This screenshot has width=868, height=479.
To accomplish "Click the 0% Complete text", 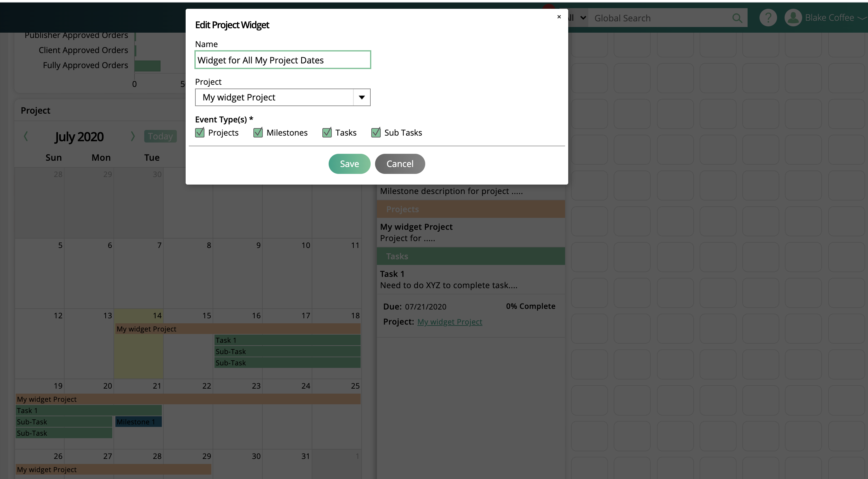I will (x=530, y=306).
